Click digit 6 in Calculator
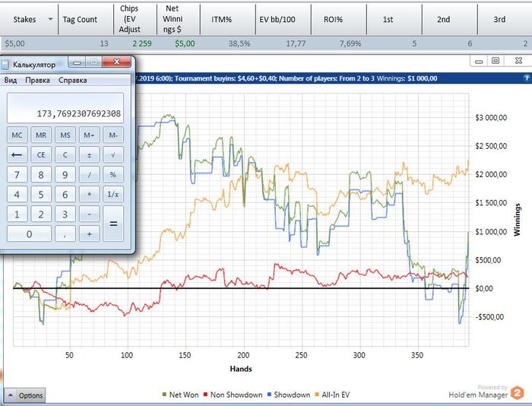The image size is (532, 406). click(x=65, y=194)
